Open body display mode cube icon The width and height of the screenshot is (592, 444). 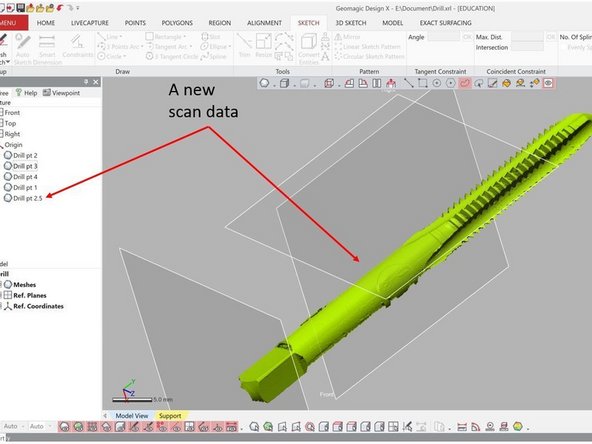[x=284, y=83]
